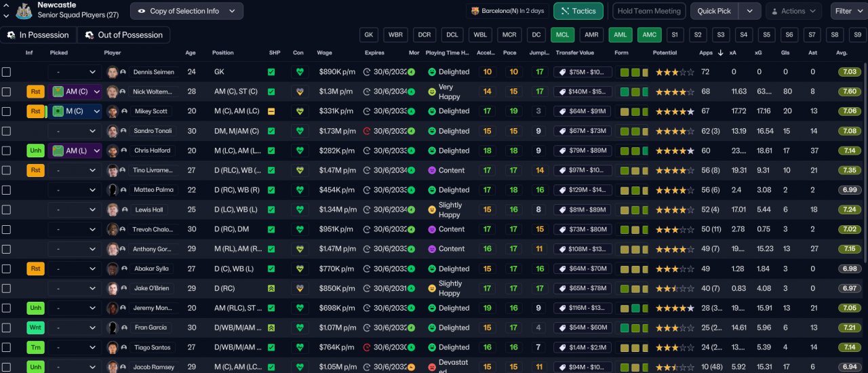Expand the Quick Pick arrow menu
868x373 pixels.
[x=749, y=11]
